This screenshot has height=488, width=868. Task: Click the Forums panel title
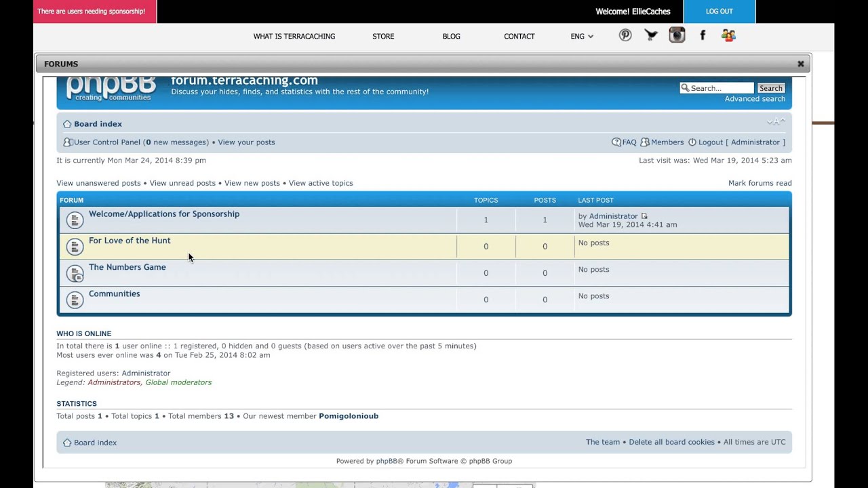pos(61,64)
